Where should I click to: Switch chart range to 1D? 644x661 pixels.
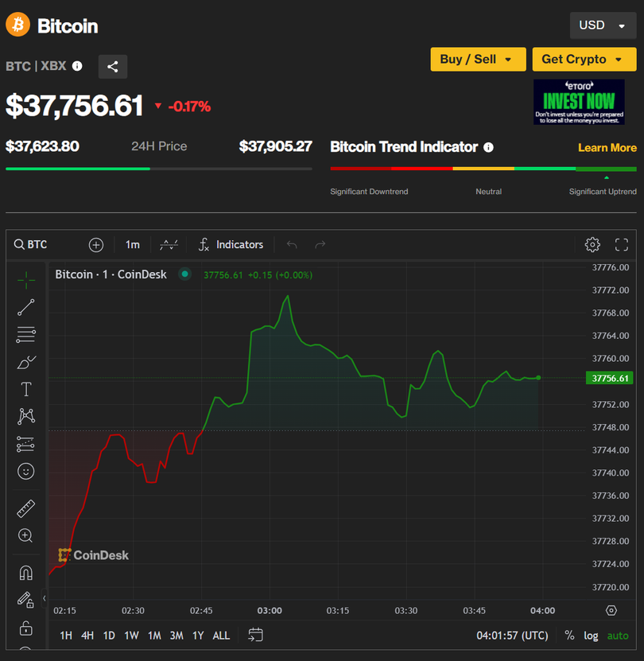[x=109, y=636]
